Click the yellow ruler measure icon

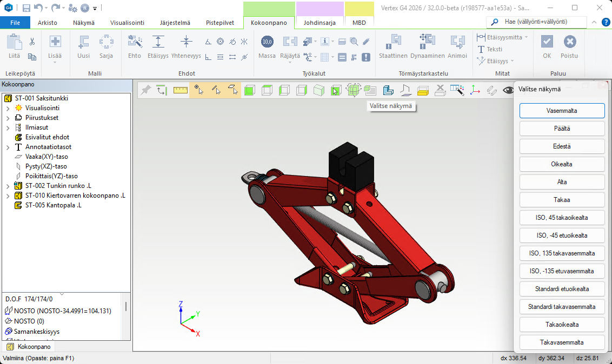181,90
